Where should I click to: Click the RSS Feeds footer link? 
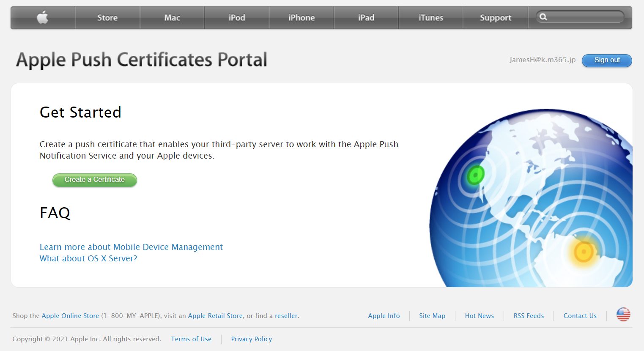click(529, 316)
